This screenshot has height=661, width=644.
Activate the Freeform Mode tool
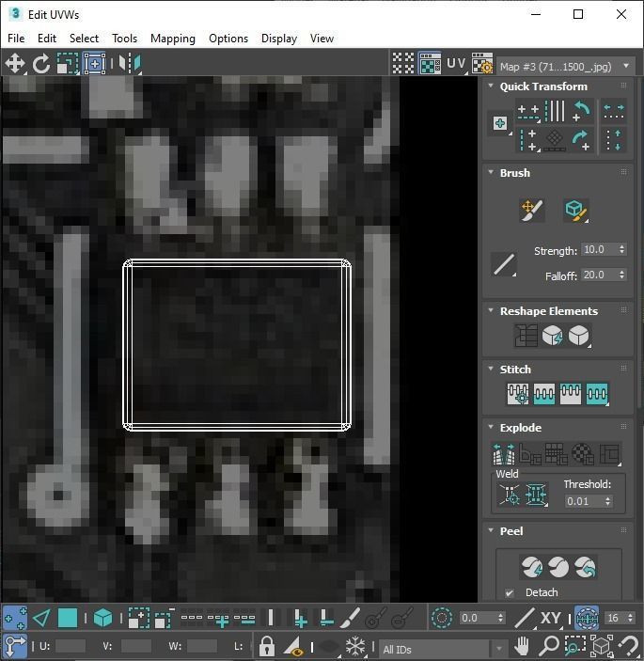94,64
